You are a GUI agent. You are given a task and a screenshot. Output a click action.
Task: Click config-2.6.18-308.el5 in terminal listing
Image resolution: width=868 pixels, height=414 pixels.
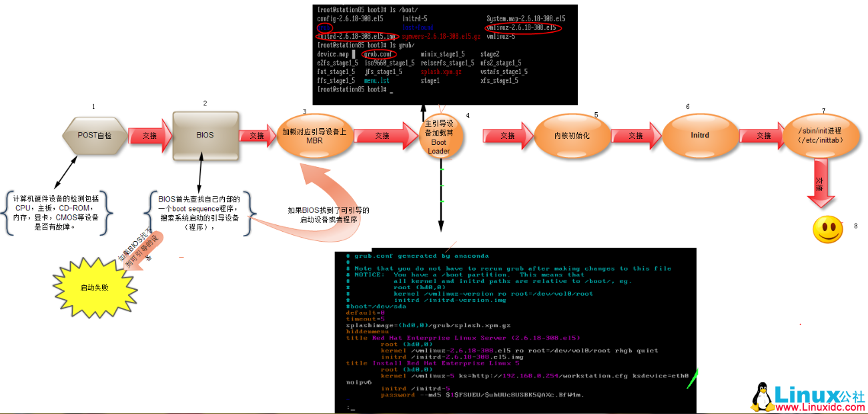coord(350,19)
